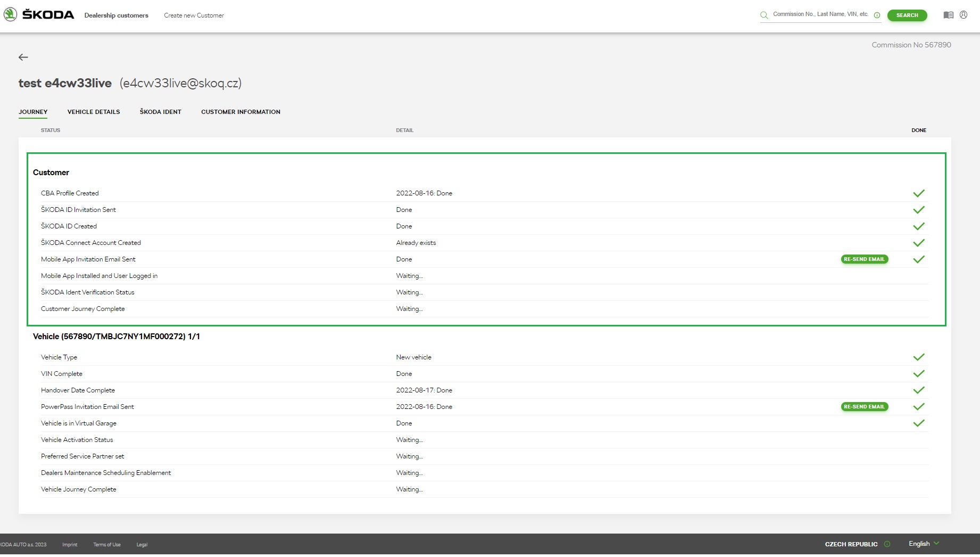980x557 pixels.
Task: Click the customer email e4cw33live@skoq.cz
Action: [x=181, y=83]
